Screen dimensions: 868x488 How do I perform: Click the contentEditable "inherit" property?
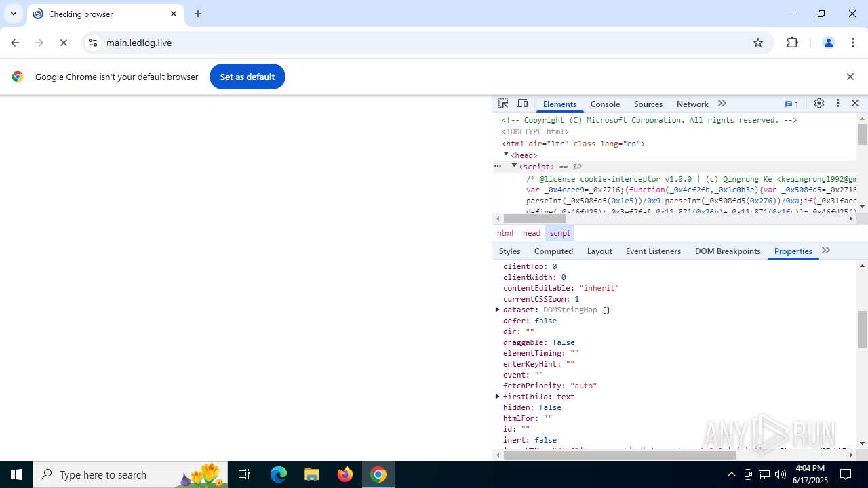point(561,288)
